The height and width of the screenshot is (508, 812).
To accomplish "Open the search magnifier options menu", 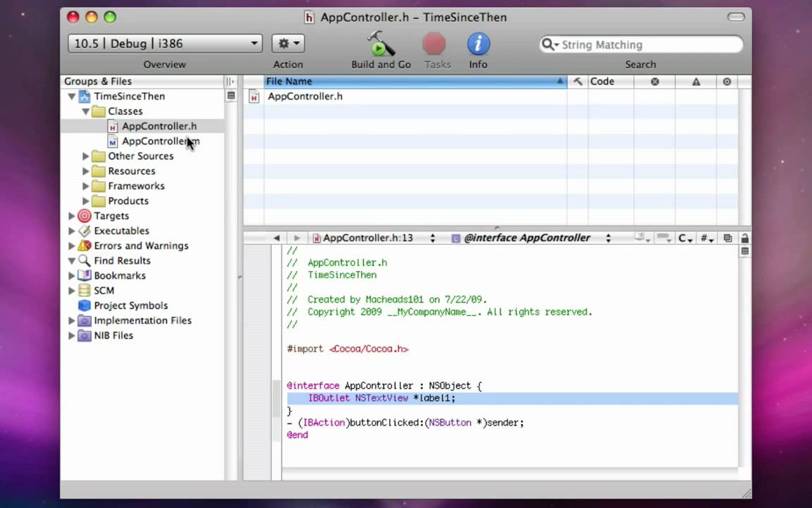I will (550, 44).
